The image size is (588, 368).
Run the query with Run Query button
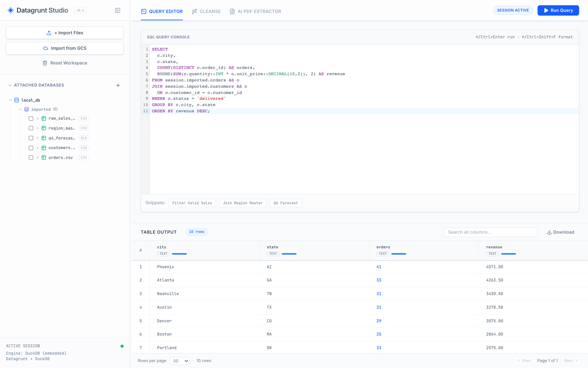click(x=558, y=10)
